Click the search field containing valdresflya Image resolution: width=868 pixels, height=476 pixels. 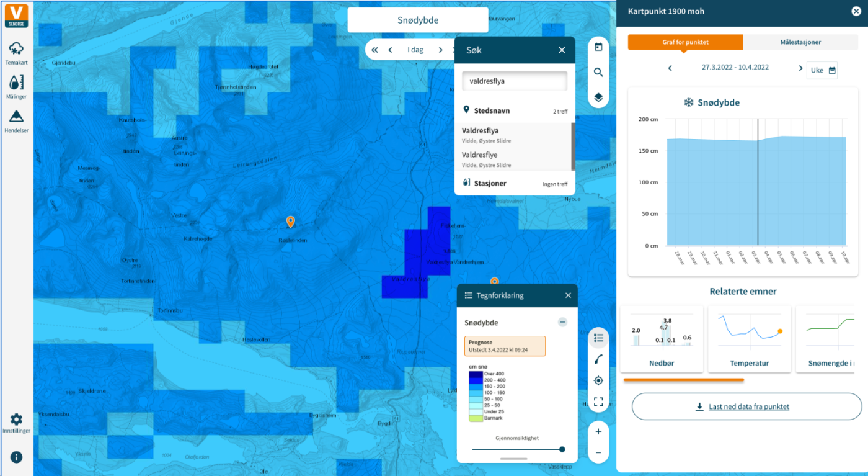click(x=515, y=81)
